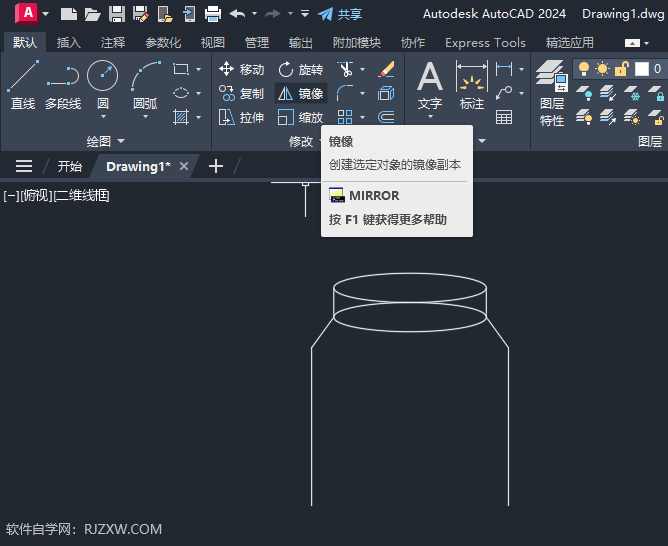The image size is (668, 546).
Task: Open the redo history dropdown arrow
Action: 290,14
